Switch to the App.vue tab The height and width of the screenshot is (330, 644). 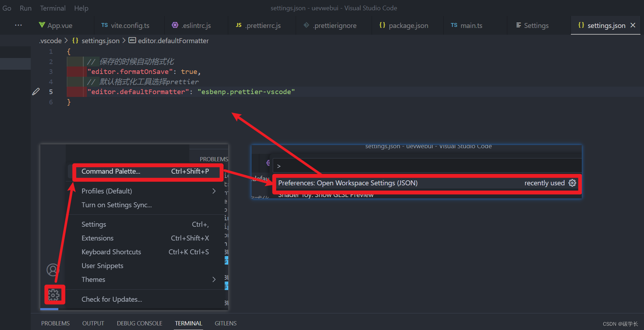(60, 25)
